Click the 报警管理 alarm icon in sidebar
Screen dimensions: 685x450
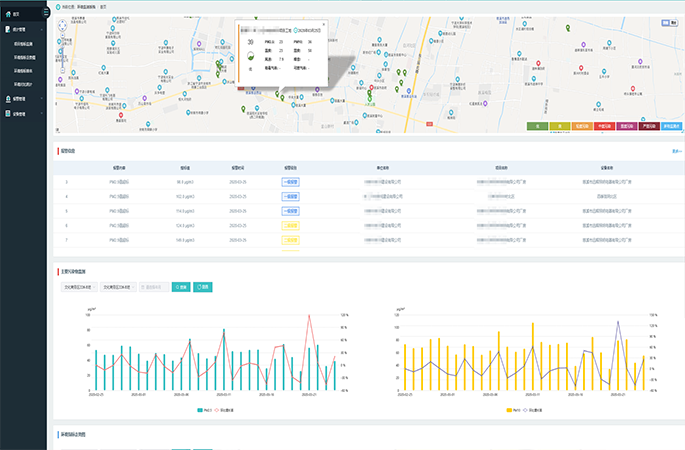pyautogui.click(x=6, y=100)
